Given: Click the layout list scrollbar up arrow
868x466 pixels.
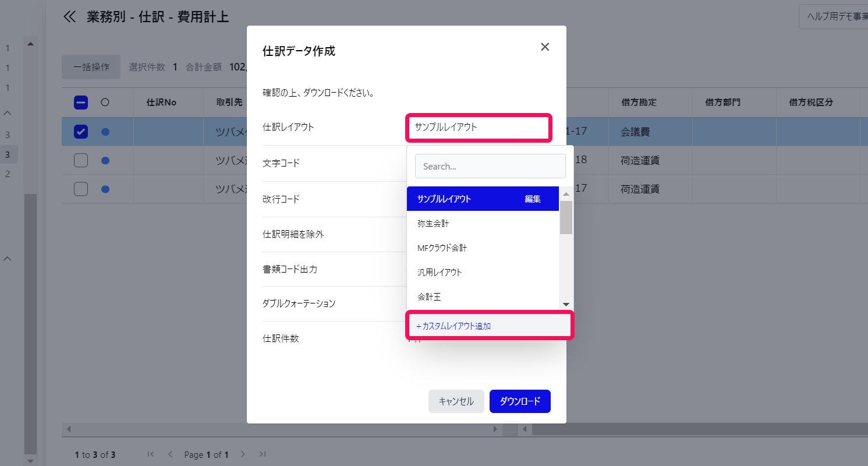Looking at the screenshot, I should [x=566, y=193].
